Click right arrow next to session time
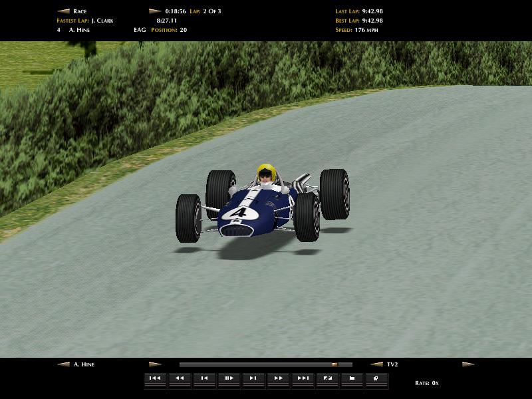This screenshot has width=532, height=399. (155, 11)
